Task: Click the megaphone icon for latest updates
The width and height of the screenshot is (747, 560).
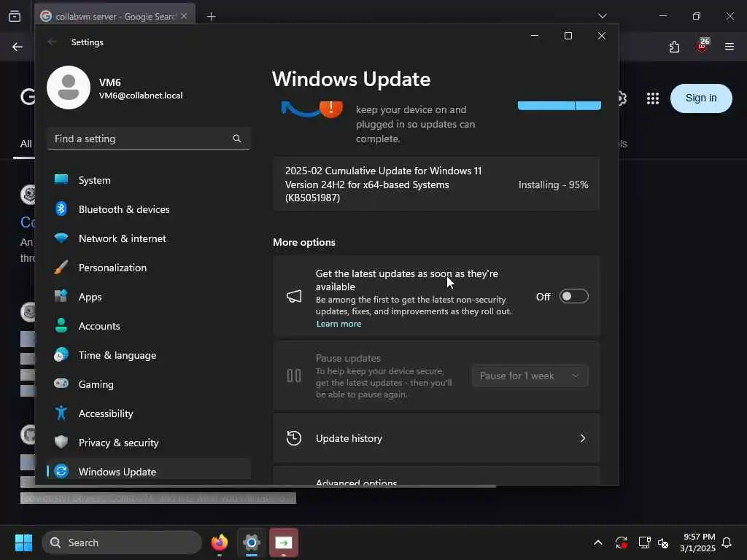Action: (x=294, y=296)
